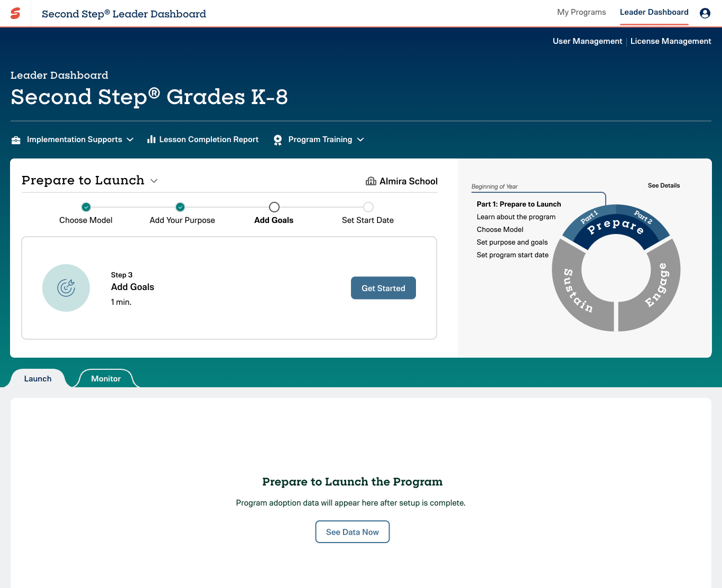This screenshot has height=588, width=722.
Task: Click the Add Goals step label
Action: pyautogui.click(x=274, y=220)
